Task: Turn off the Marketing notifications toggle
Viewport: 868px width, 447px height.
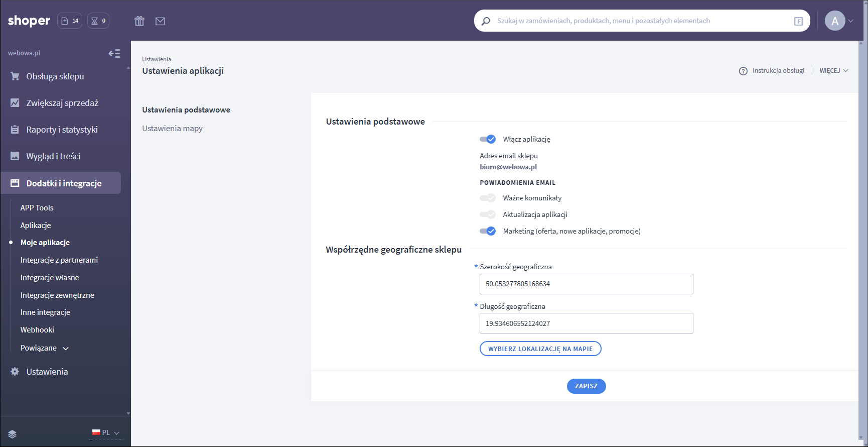Action: [488, 231]
